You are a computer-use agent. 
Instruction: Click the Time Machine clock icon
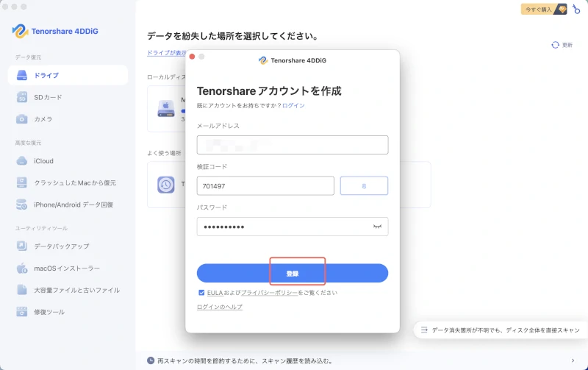pyautogui.click(x=166, y=185)
